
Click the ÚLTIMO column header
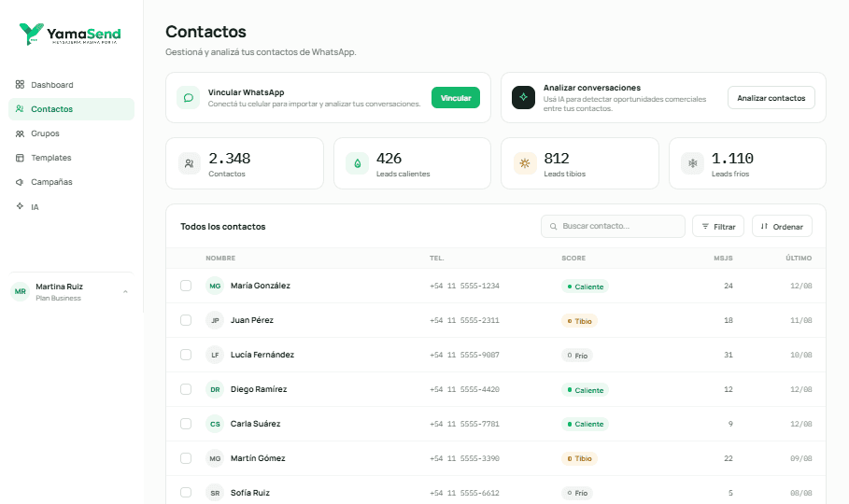pos(799,259)
